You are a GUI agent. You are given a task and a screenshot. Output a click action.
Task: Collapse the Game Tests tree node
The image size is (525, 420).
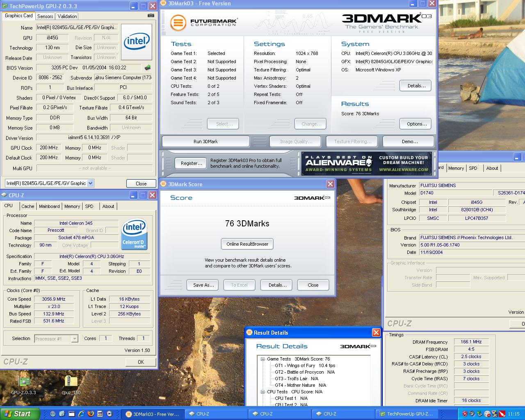(262, 359)
